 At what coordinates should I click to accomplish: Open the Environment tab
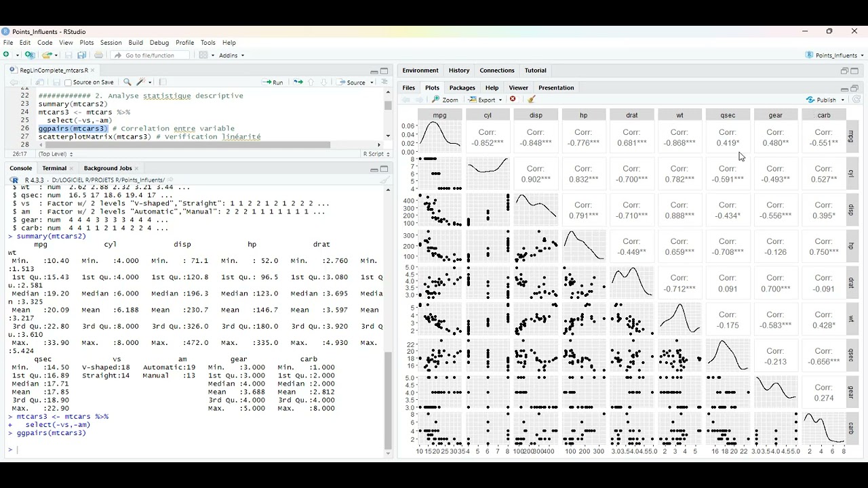420,70
